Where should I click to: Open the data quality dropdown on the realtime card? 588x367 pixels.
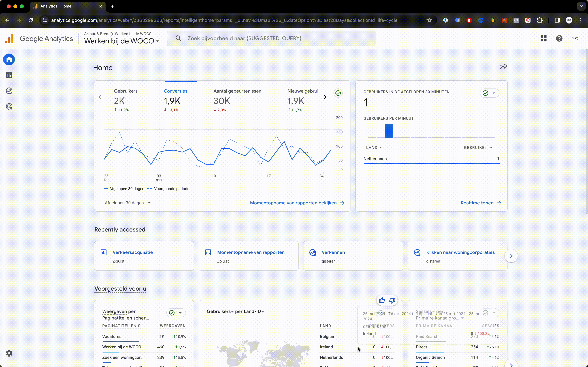[x=490, y=93]
